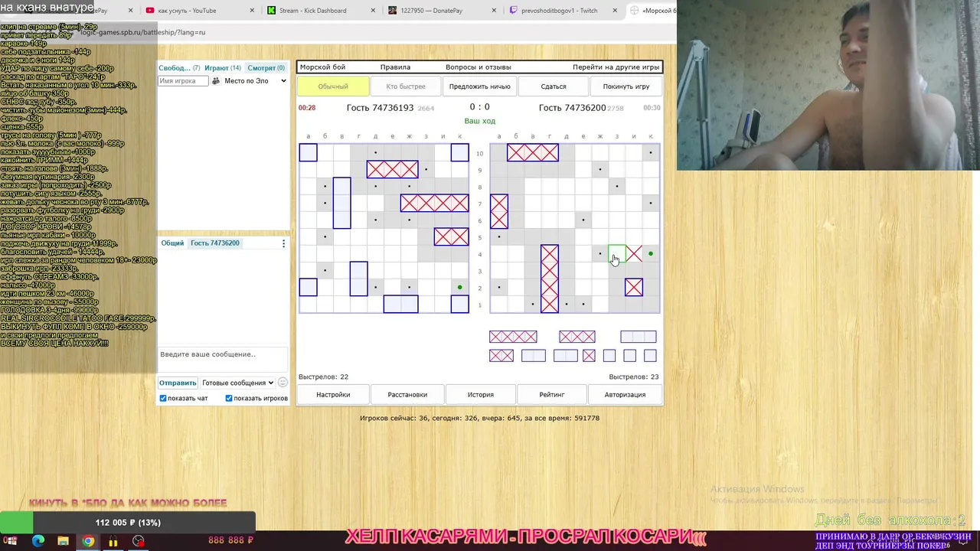Open the 'Рейтинг' button

click(x=552, y=395)
